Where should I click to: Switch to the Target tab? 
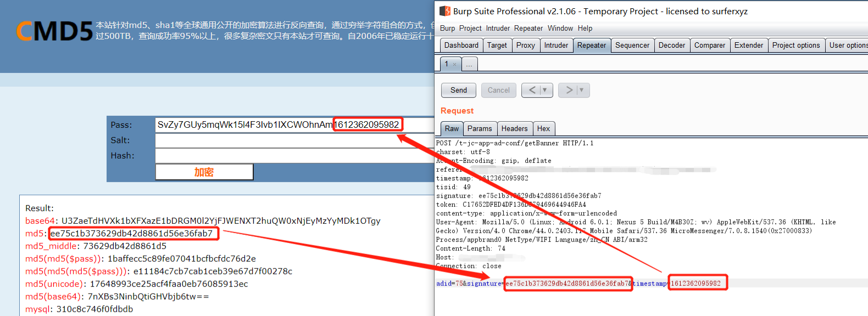tap(497, 45)
